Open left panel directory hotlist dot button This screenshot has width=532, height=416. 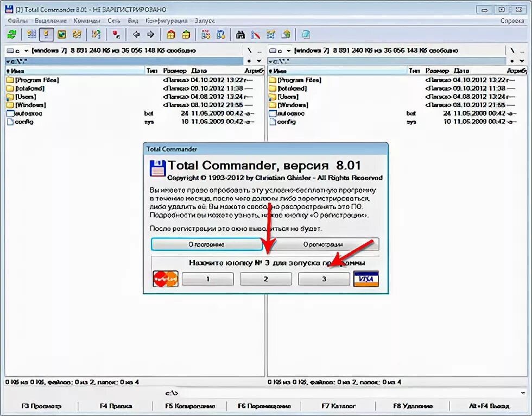[x=249, y=61]
